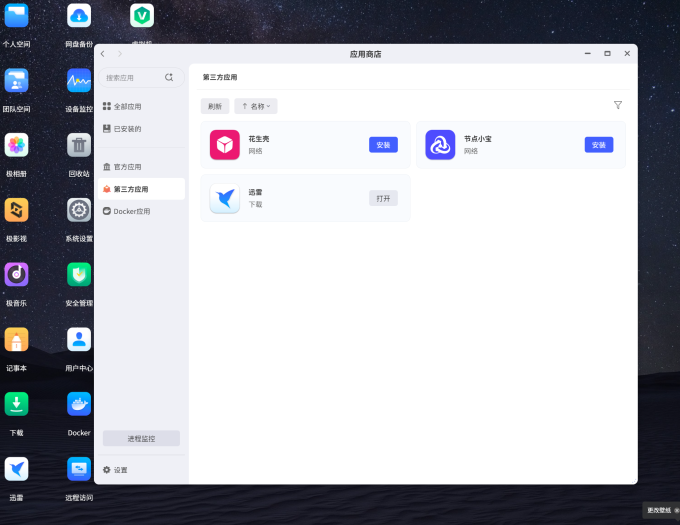This screenshot has width=680, height=525.
Task: Launch the 迅雷 desktop icon
Action: pyautogui.click(x=16, y=469)
